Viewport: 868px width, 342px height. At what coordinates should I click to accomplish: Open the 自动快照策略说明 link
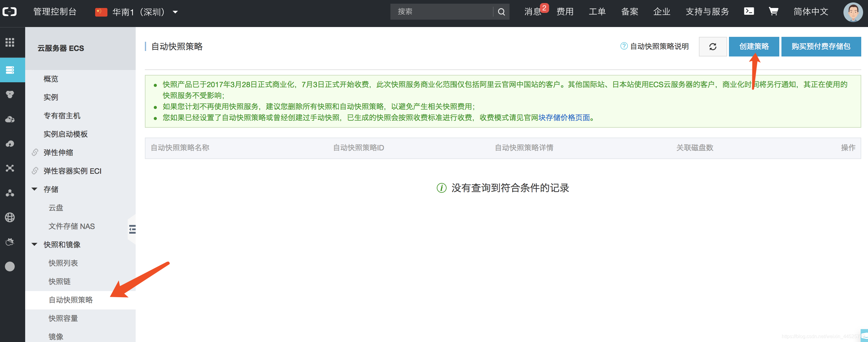click(x=659, y=46)
